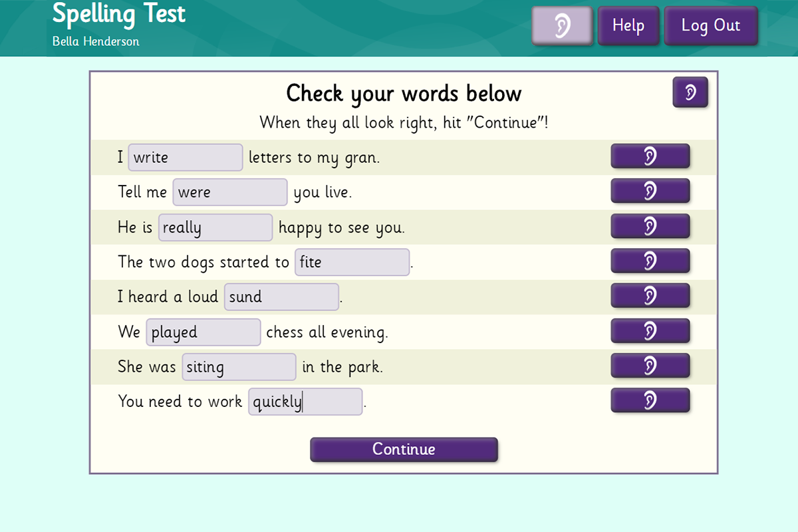This screenshot has width=798, height=532.
Task: Click the 'siting' input field
Action: (x=239, y=367)
